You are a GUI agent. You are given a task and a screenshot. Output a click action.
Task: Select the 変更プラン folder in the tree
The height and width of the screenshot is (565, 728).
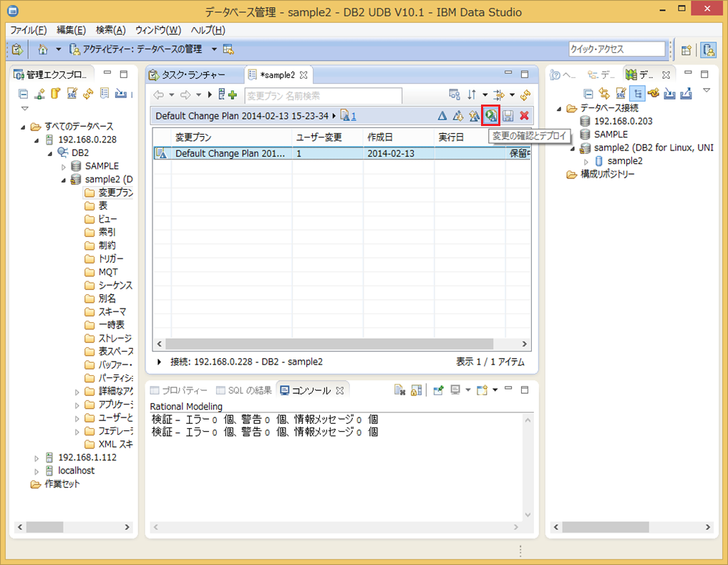pyautogui.click(x=110, y=193)
